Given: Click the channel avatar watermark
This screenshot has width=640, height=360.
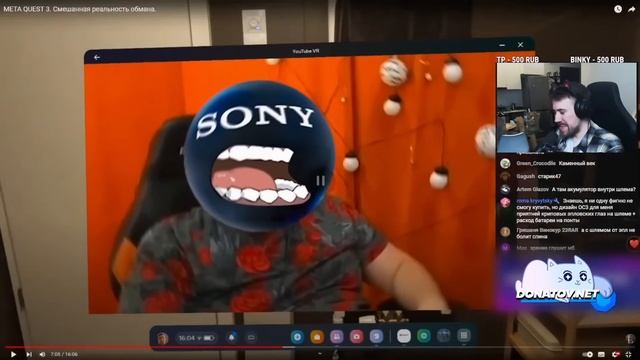Looking at the screenshot, I should (x=631, y=338).
